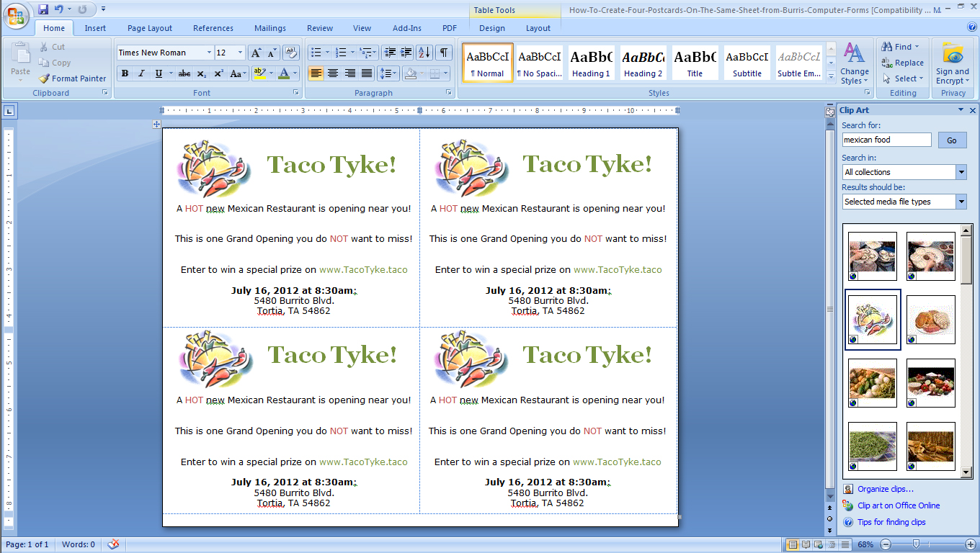Undo the last action
Image resolution: width=980 pixels, height=553 pixels.
pyautogui.click(x=58, y=9)
